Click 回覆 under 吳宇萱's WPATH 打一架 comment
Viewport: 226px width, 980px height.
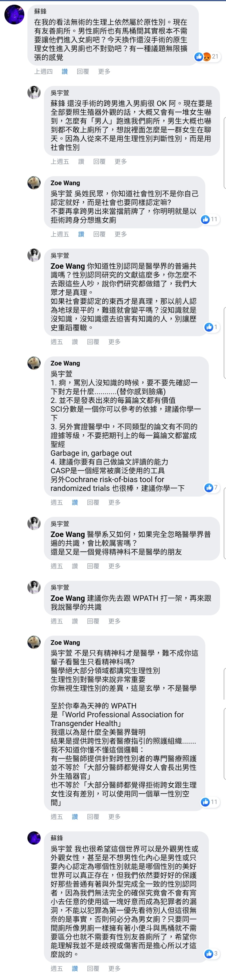(93, 621)
